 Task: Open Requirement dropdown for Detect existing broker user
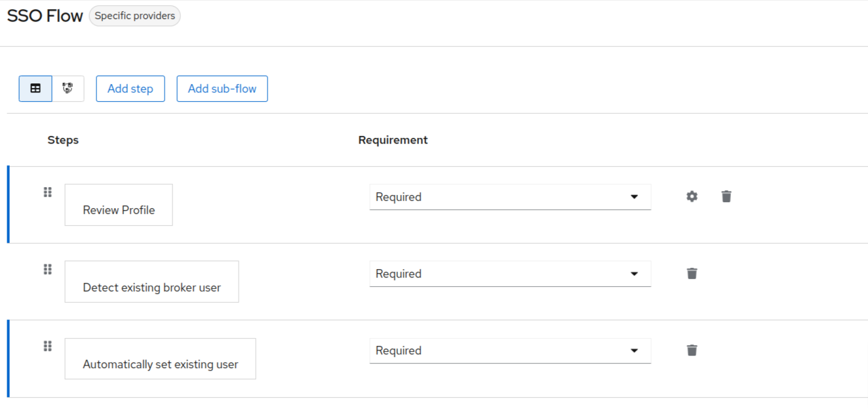click(x=510, y=274)
